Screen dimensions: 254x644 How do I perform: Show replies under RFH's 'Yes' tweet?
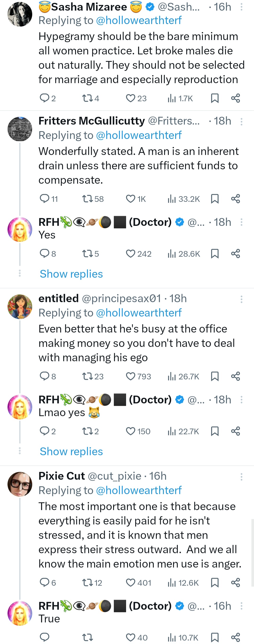click(71, 274)
